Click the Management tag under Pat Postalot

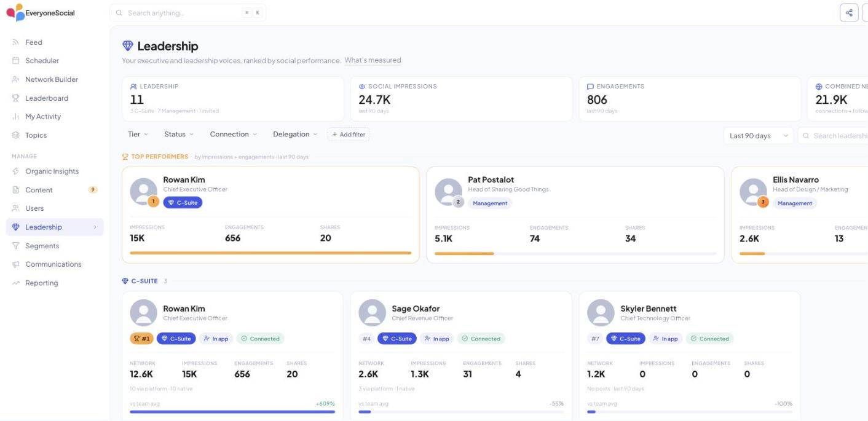pos(490,203)
